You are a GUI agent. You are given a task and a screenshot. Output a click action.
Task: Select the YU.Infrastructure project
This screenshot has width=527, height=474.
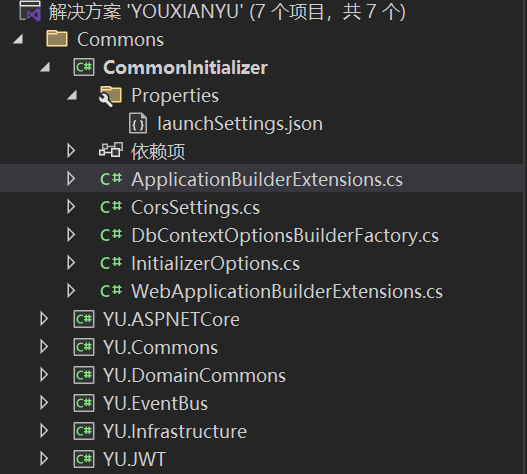(175, 431)
